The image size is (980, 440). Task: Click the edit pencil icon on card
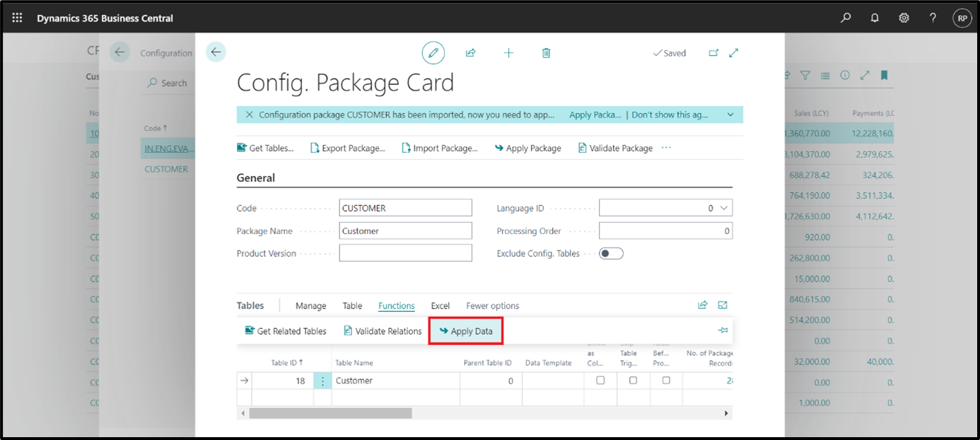[x=433, y=52]
